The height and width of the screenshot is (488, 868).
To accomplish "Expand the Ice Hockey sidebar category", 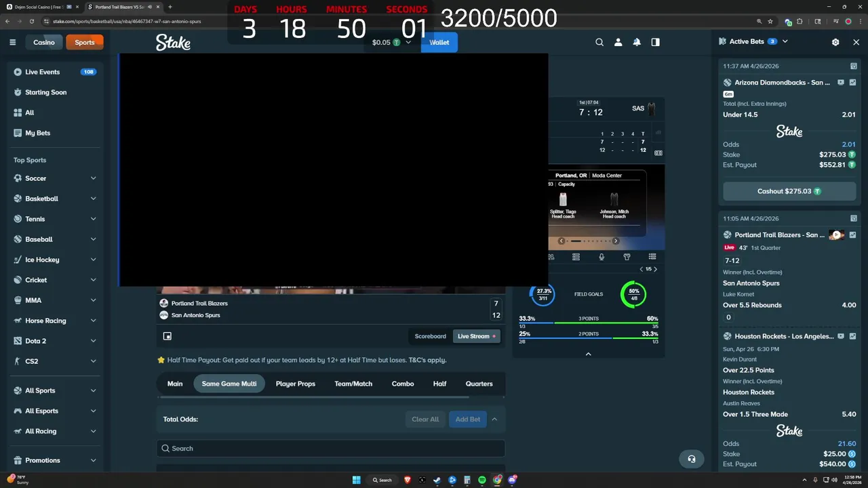I will point(93,260).
